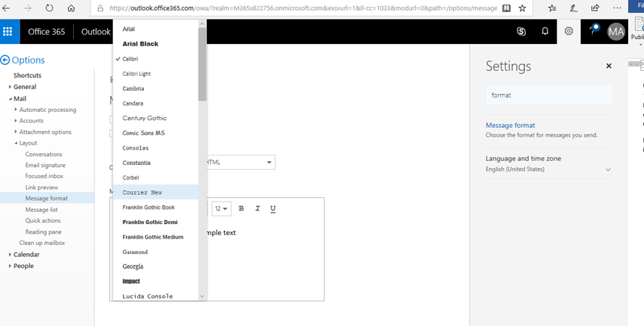Pick Comic Sans MS font
This screenshot has width=644, height=326.
(155, 133)
